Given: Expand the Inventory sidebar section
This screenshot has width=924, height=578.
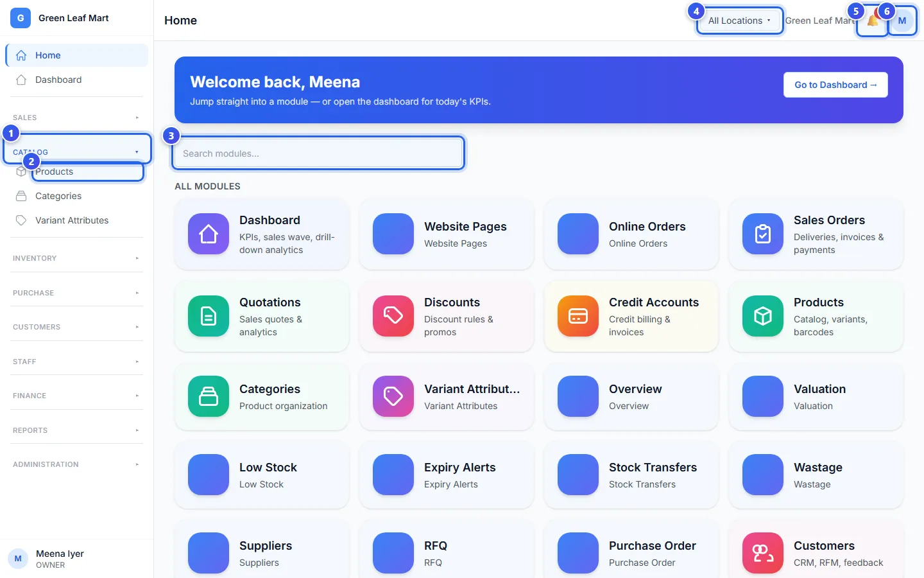Looking at the screenshot, I should [x=76, y=258].
